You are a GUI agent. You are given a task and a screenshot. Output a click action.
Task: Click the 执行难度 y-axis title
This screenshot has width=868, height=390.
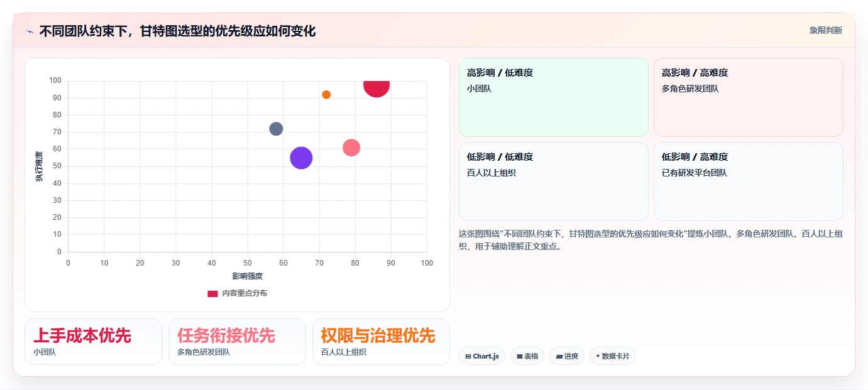(39, 166)
